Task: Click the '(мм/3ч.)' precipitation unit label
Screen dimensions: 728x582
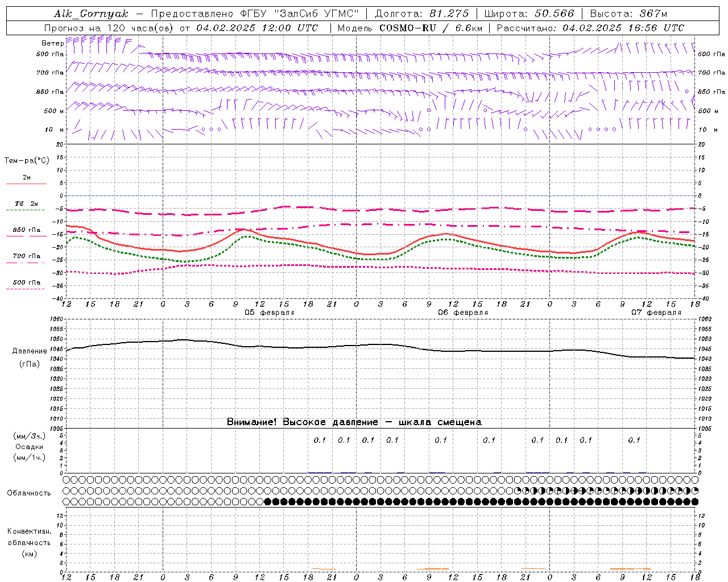Action: pyautogui.click(x=30, y=436)
